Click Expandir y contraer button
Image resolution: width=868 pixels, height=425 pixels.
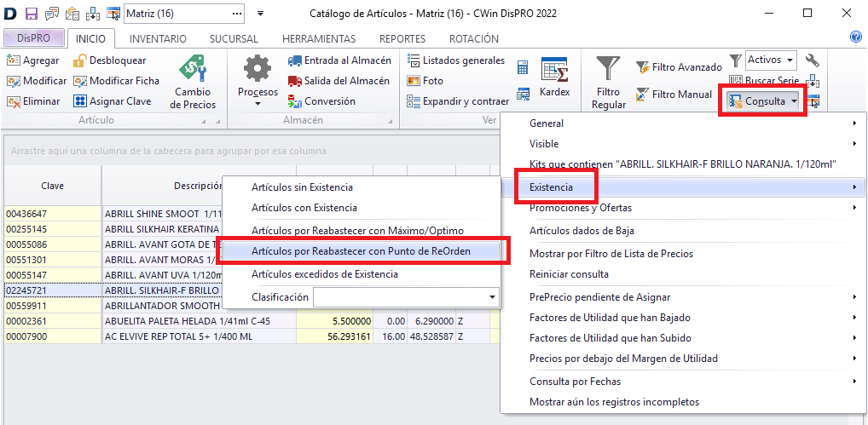(458, 101)
